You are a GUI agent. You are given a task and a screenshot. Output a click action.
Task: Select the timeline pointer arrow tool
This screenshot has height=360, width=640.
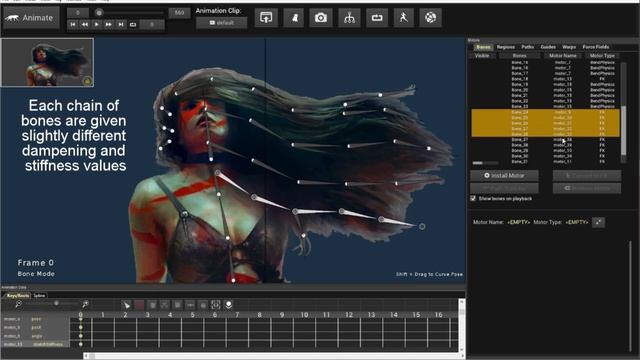pos(127,305)
